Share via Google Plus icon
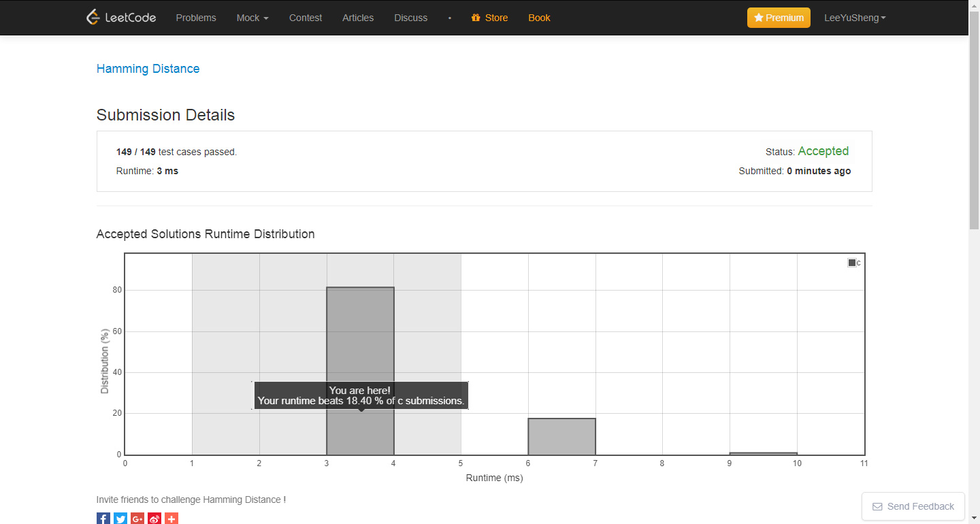 click(137, 519)
